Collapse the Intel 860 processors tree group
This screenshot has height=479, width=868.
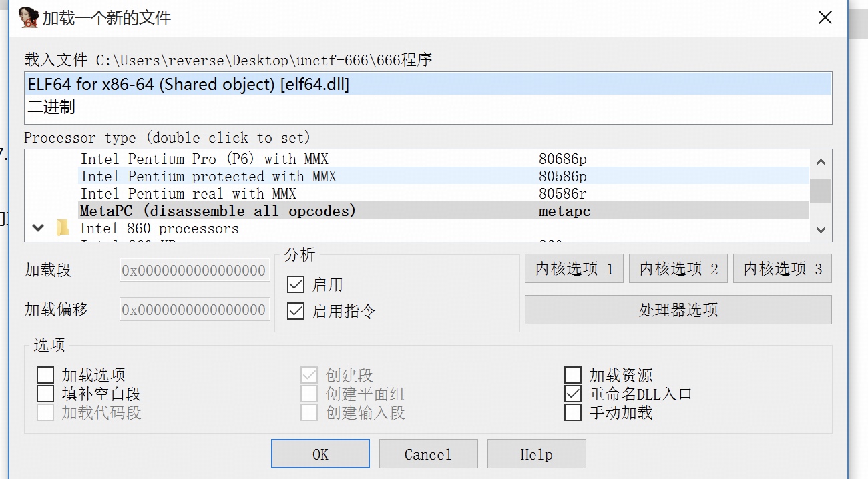[x=39, y=228]
